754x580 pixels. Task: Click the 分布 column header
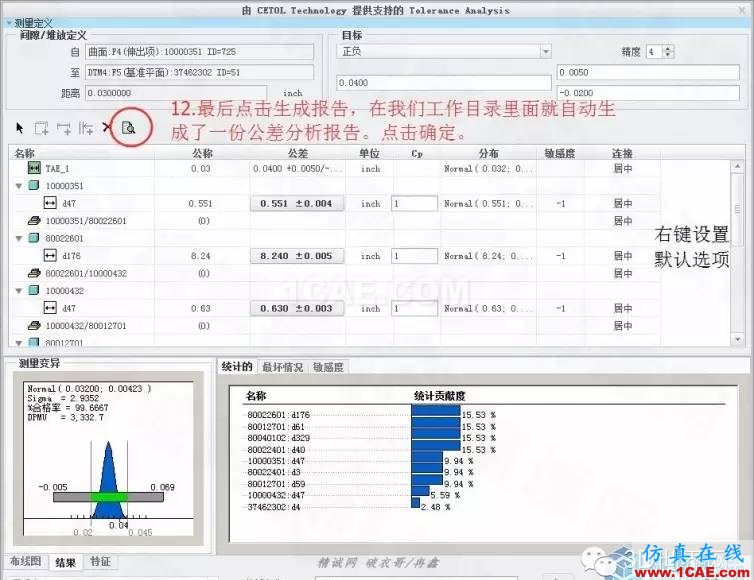tap(489, 153)
